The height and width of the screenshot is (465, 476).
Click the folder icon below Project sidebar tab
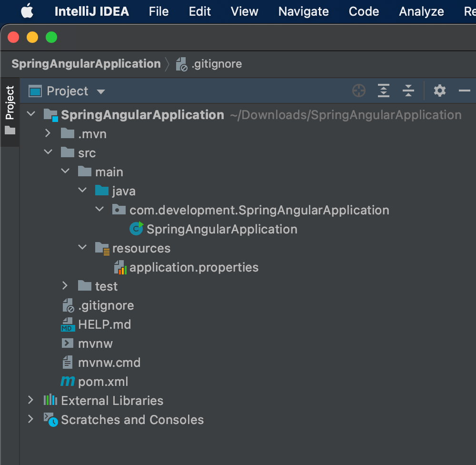click(x=10, y=131)
